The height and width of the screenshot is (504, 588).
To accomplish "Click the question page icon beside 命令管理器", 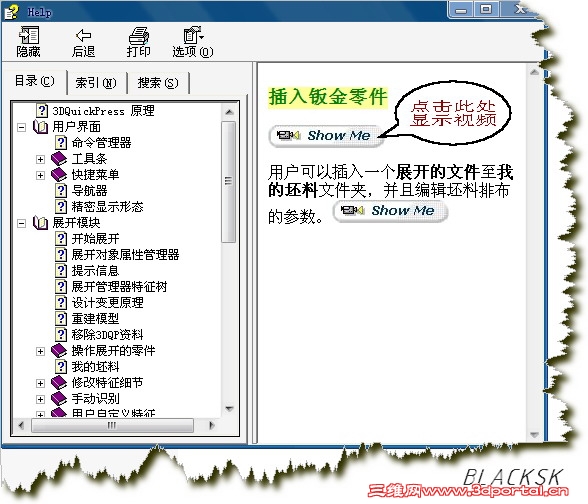I will point(61,142).
